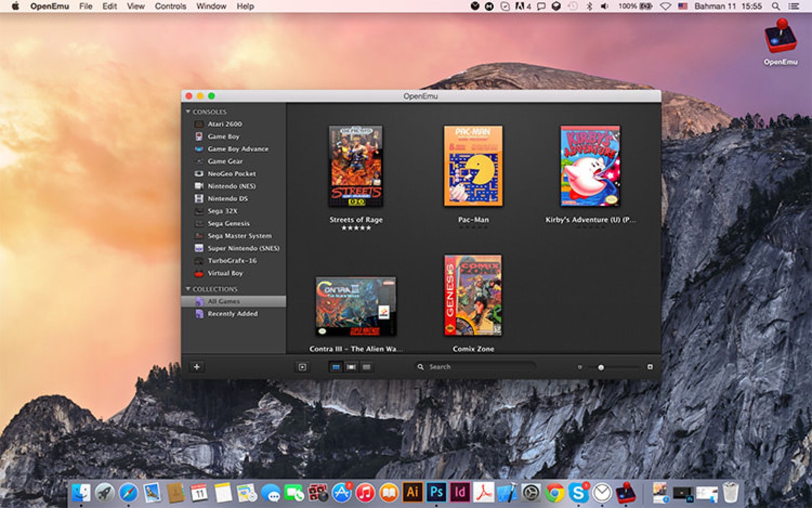Click large-size icon right of the slider
Screen dimensions: 812x508
click(x=650, y=367)
